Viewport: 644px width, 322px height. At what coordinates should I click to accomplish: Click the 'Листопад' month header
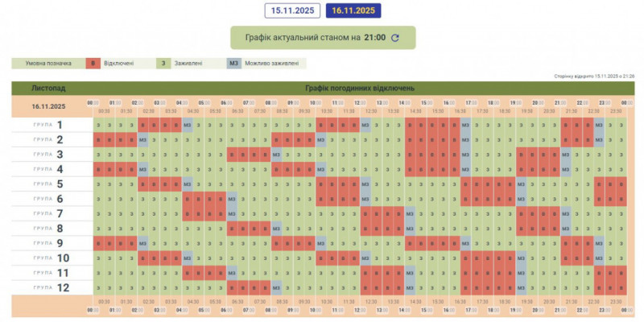[x=48, y=87]
